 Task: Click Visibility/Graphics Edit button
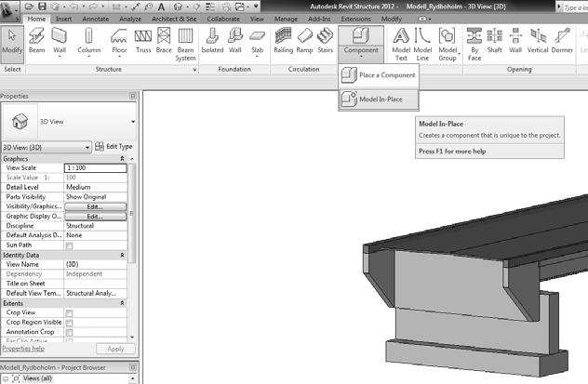95,206
